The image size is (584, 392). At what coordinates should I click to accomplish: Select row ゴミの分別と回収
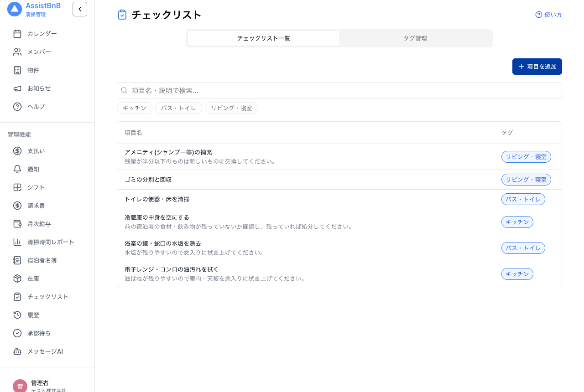(339, 180)
